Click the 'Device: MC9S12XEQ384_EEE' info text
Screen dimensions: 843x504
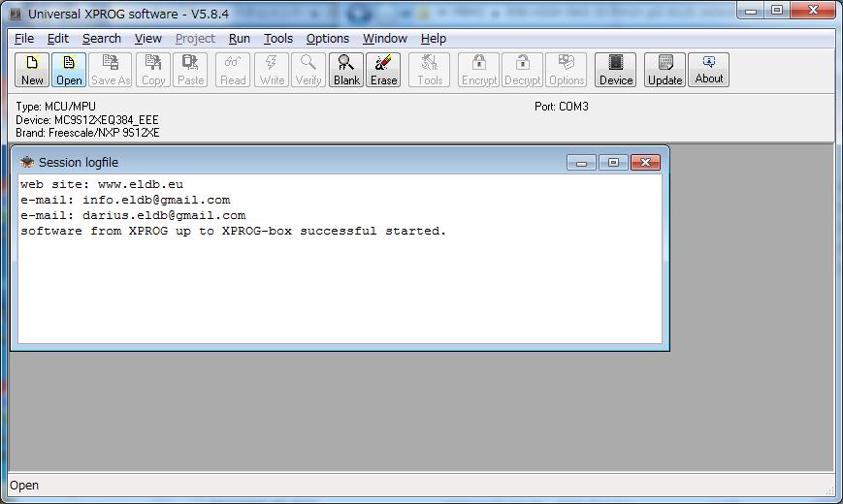point(87,120)
